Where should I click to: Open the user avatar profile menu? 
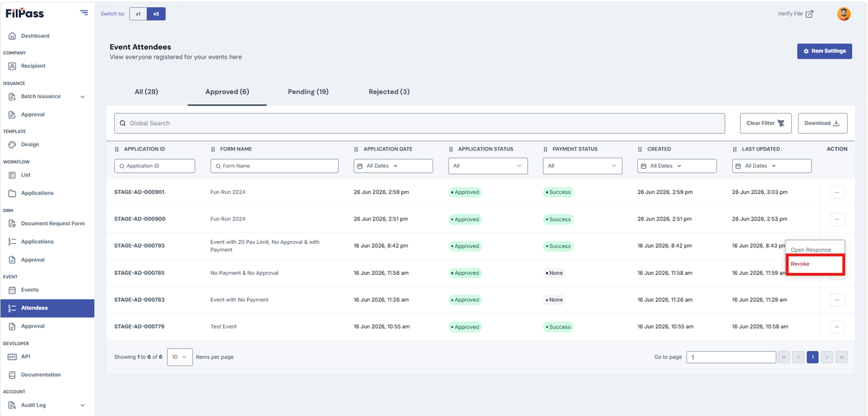843,14
